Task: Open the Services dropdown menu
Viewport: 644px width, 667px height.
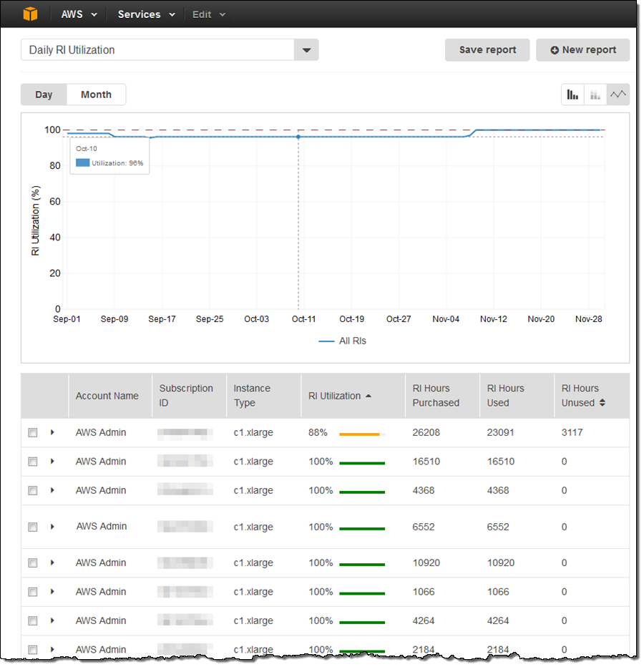Action: (145, 14)
